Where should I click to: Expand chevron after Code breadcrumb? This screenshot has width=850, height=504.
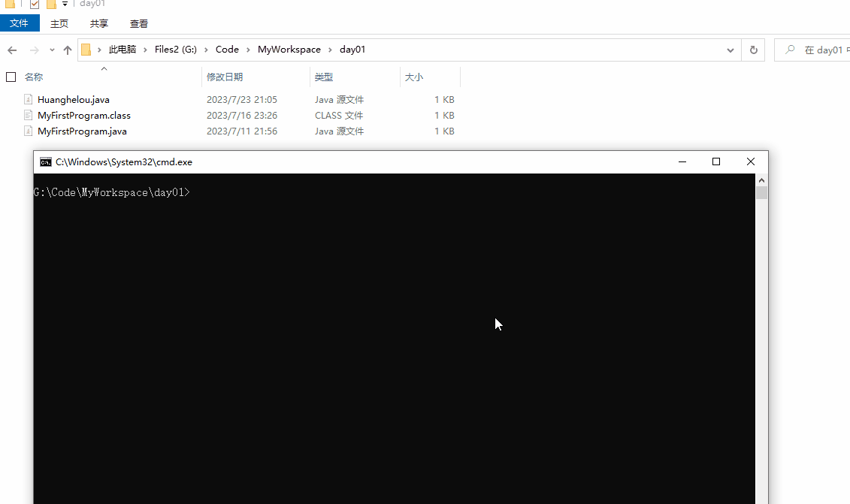(x=248, y=50)
